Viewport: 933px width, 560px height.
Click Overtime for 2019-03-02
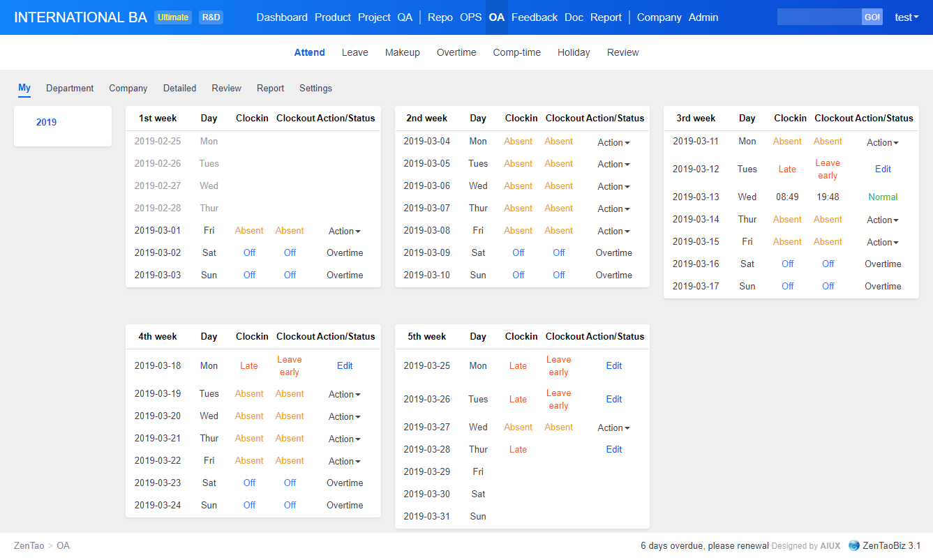coord(345,252)
